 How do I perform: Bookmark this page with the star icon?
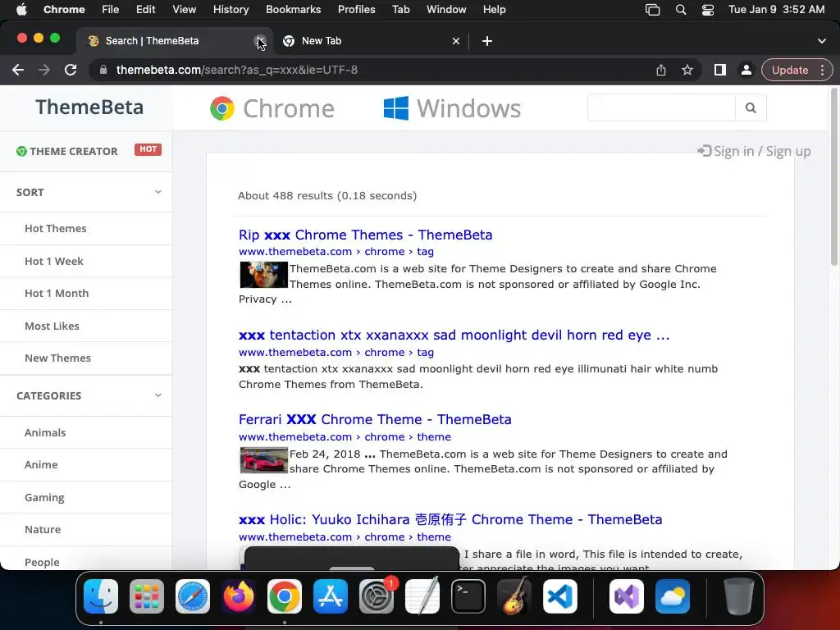pyautogui.click(x=687, y=71)
